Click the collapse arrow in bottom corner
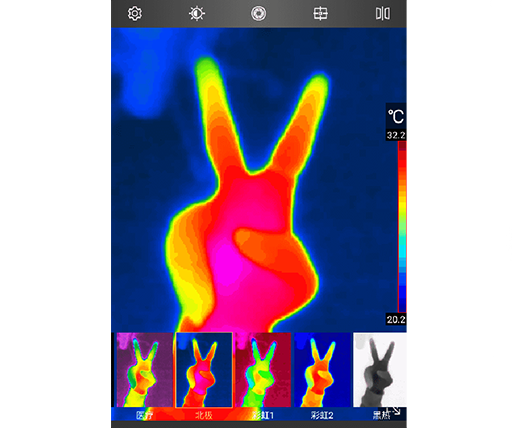Image resolution: width=512 pixels, height=429 pixels. coord(396,411)
